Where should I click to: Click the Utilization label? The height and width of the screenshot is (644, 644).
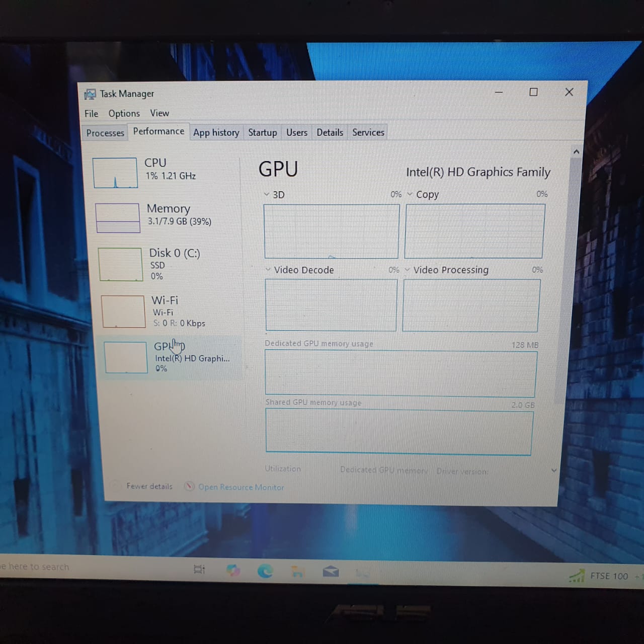tap(283, 469)
